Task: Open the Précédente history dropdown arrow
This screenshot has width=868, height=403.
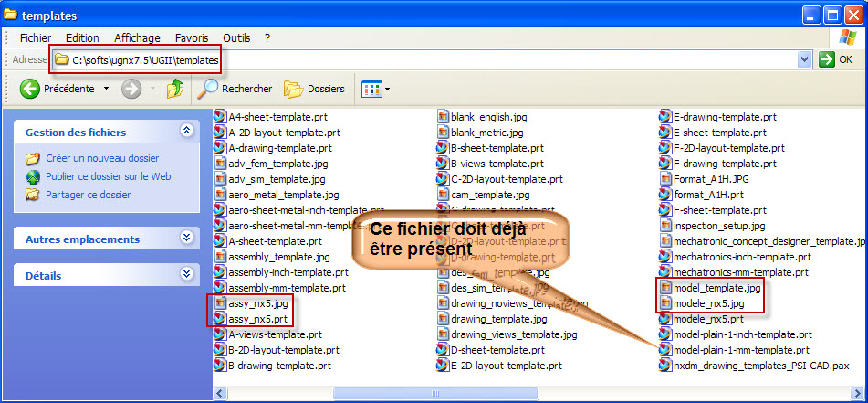Action: (106, 89)
